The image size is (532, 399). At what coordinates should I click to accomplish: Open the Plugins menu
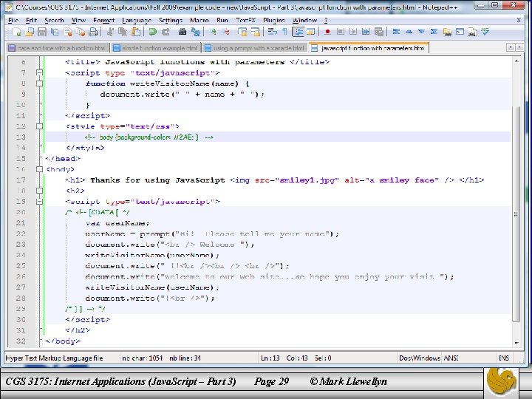tap(274, 21)
